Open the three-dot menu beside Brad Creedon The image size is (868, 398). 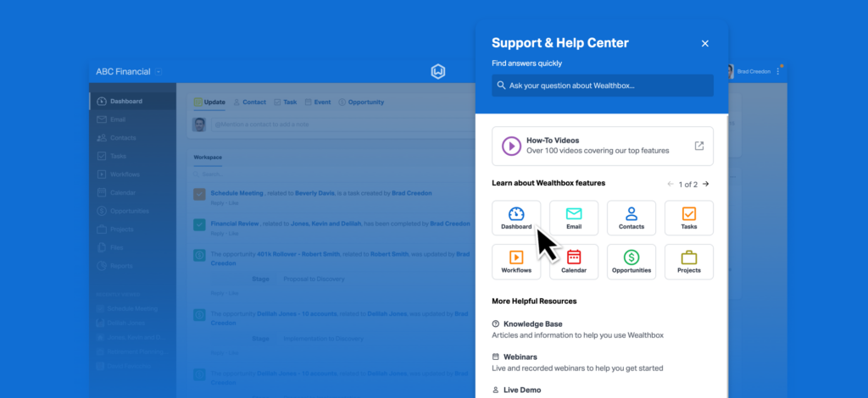(778, 72)
